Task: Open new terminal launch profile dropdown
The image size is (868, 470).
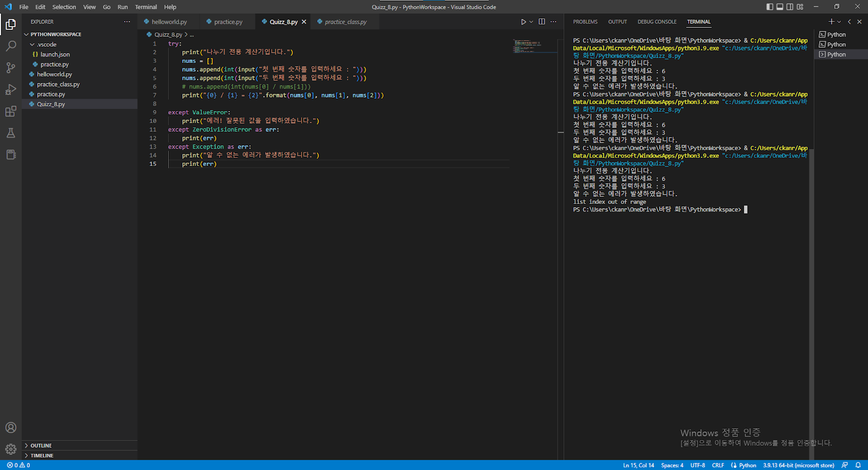Action: coord(839,22)
